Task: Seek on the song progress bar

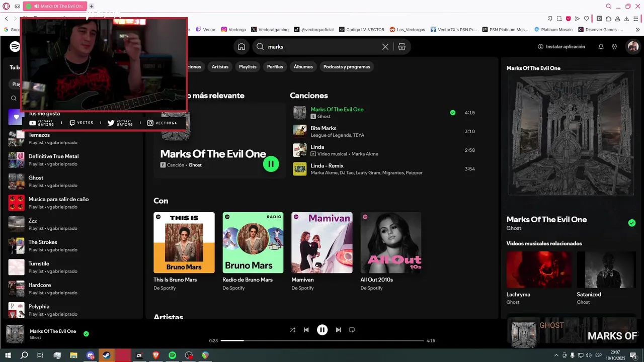Action: (x=322, y=340)
